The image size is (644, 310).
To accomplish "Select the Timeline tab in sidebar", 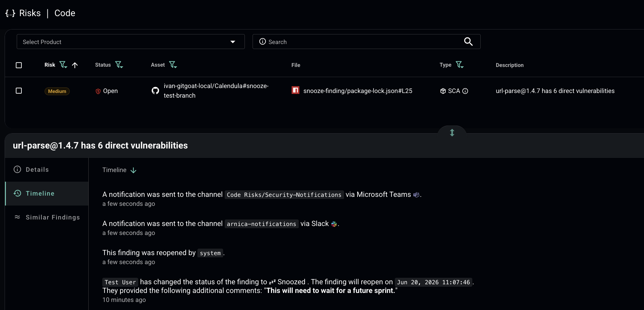I will (47, 193).
